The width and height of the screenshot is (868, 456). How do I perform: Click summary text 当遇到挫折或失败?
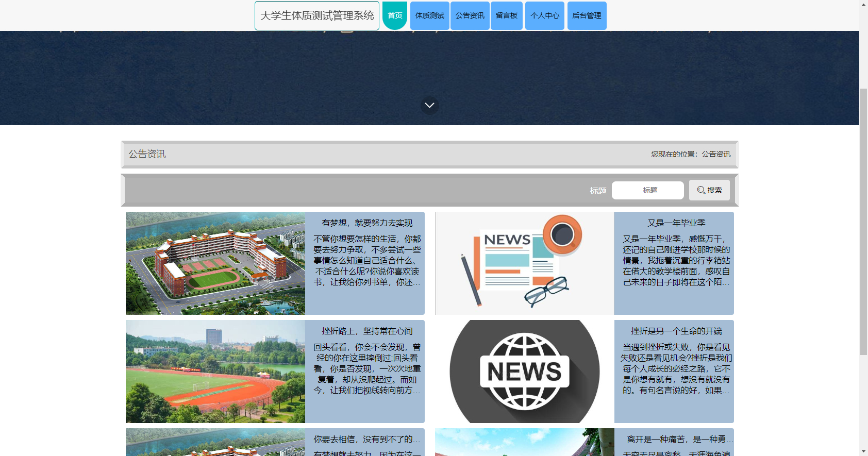click(x=676, y=368)
